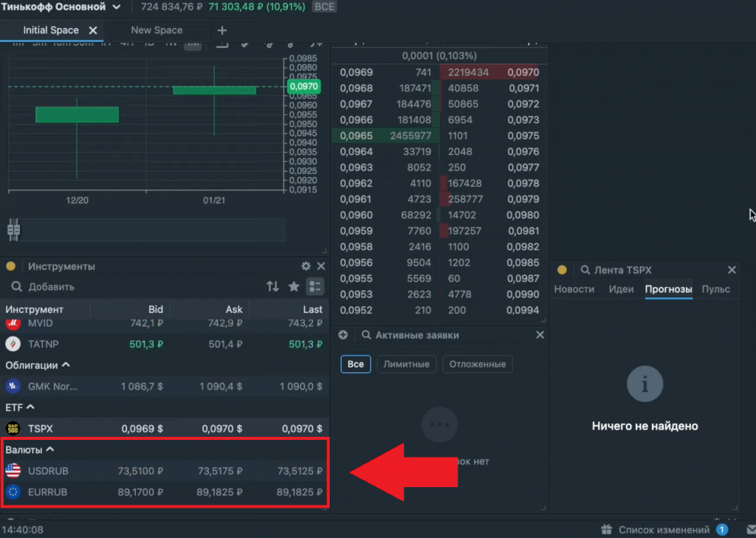The width and height of the screenshot is (756, 538).
Task: Close the Инструменты widget
Action: pos(321,266)
